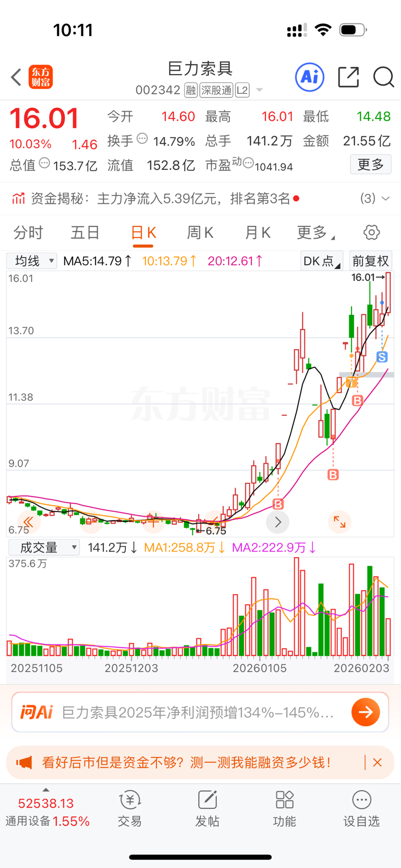Submit the 问Ai question arrow button
This screenshot has height=868, width=401.
(x=366, y=712)
